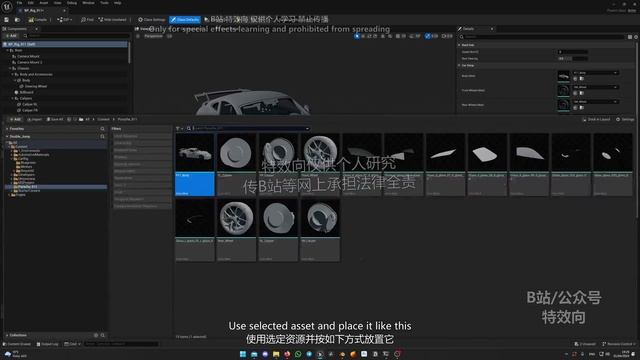Click the Find button in toolbar
This screenshot has height=360, width=640.
87,20
